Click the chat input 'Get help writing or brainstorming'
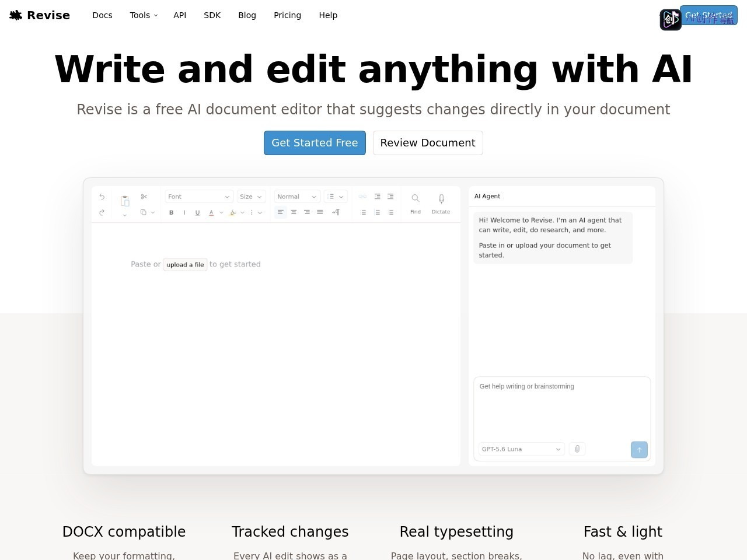 (x=562, y=408)
